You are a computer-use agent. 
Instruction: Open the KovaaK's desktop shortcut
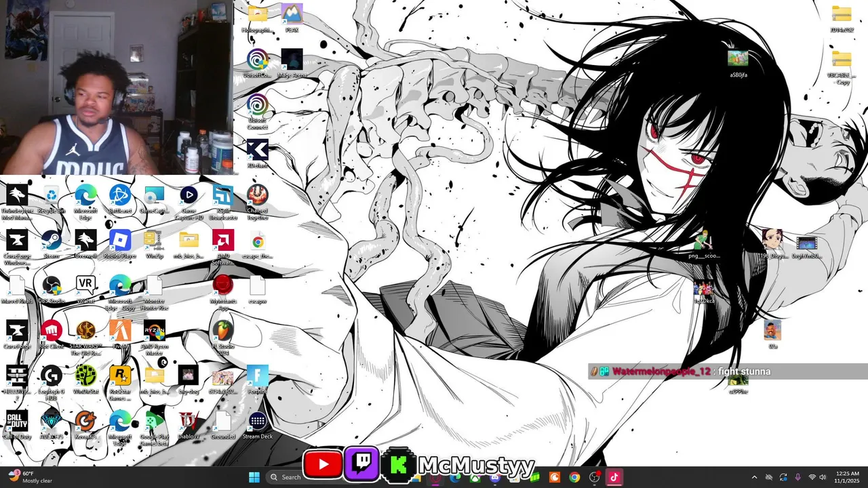[85, 426]
